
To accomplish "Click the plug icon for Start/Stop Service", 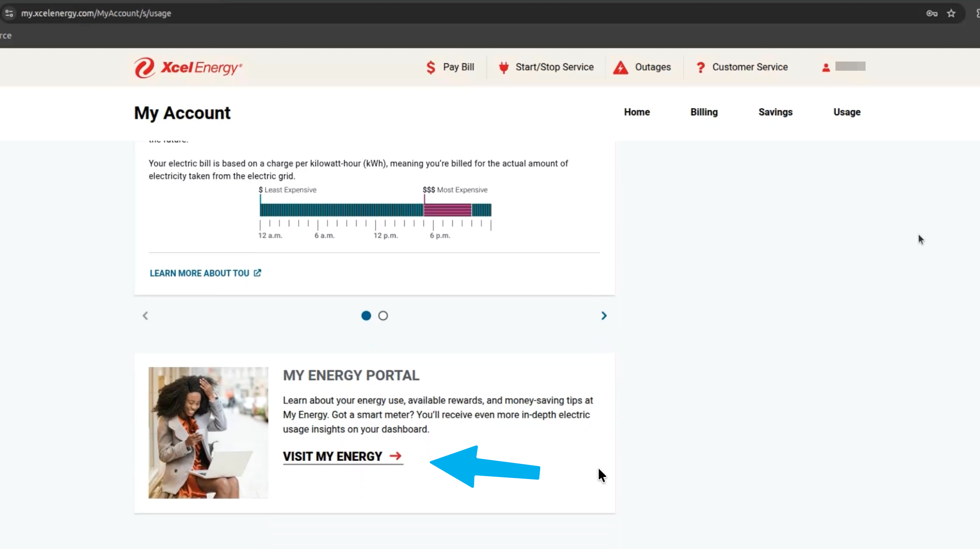I will (504, 67).
